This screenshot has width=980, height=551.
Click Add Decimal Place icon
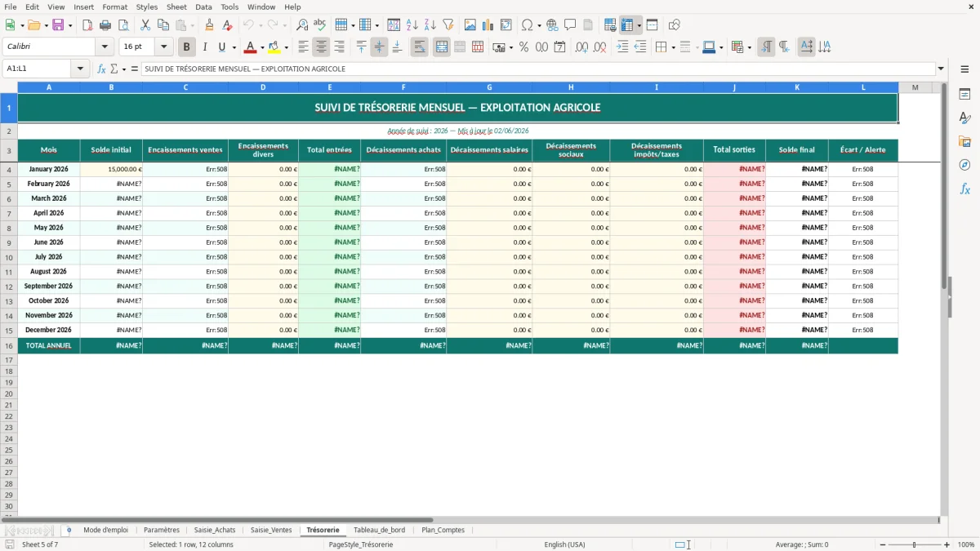582,47
